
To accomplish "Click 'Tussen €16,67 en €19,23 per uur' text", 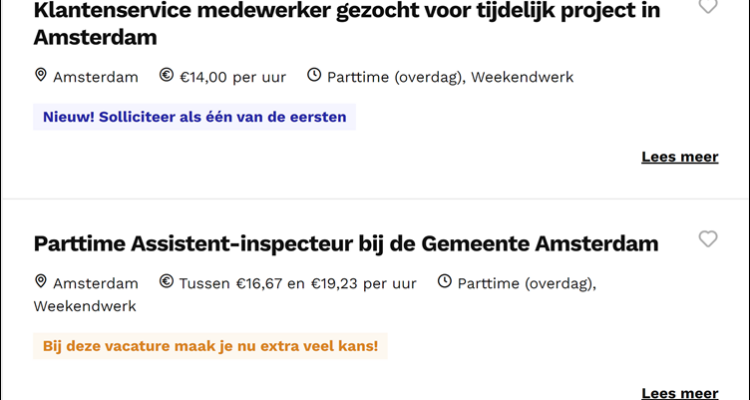I will [298, 283].
